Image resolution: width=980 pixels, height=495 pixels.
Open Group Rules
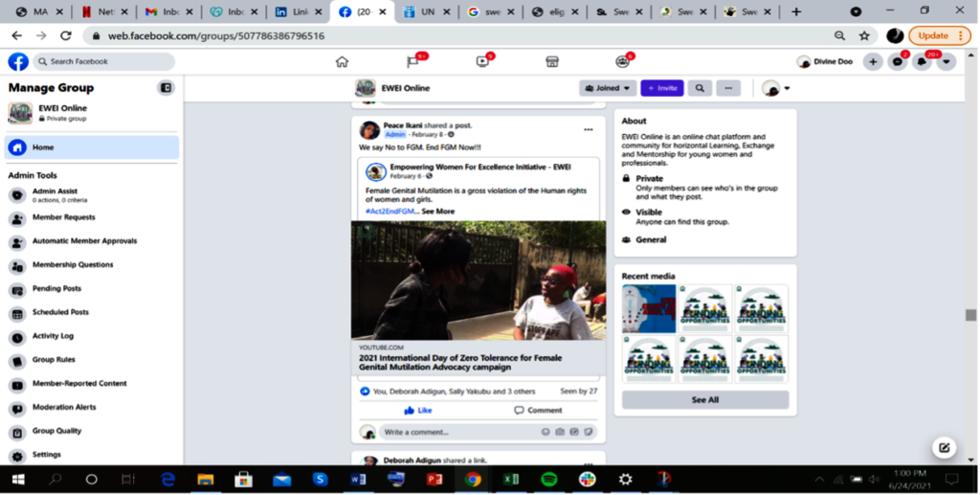click(92, 361)
